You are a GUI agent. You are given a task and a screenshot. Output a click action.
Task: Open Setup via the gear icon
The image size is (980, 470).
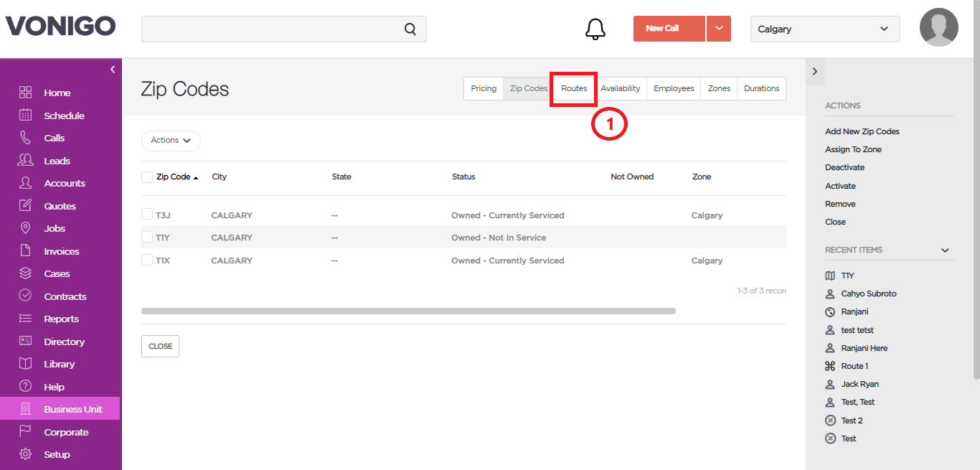tap(26, 454)
